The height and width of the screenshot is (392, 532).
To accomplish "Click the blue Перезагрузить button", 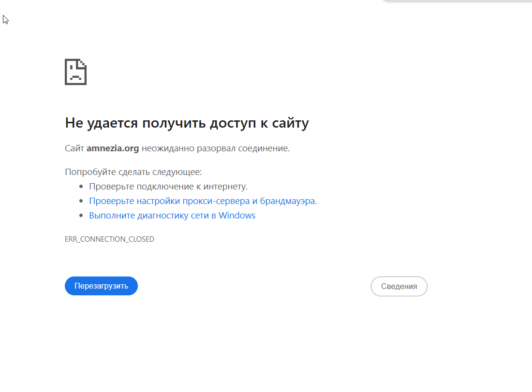I will (101, 286).
